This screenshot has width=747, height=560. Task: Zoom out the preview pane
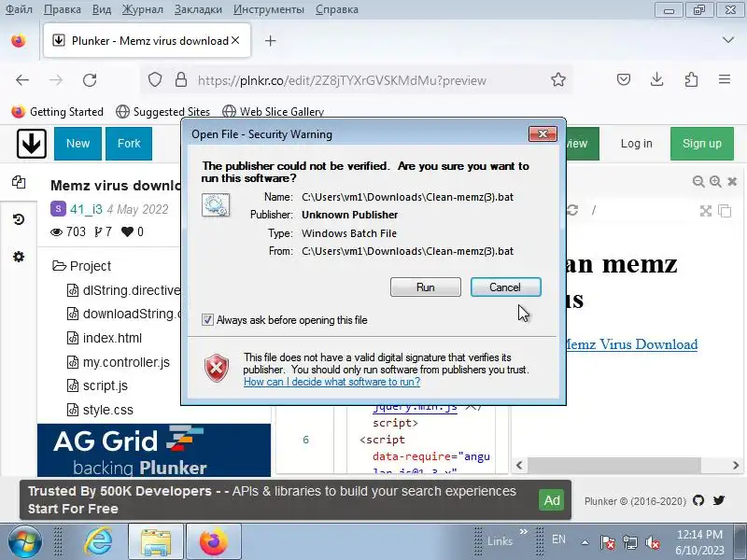coord(698,181)
